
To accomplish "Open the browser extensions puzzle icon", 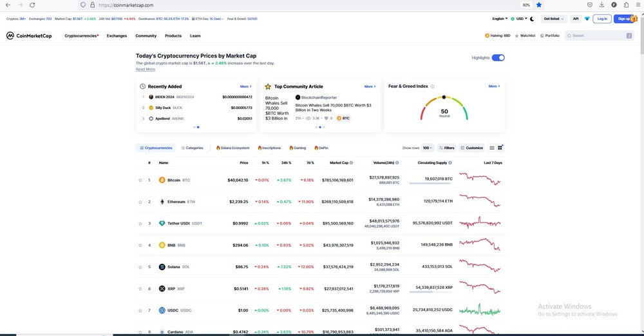I will pos(626,5).
